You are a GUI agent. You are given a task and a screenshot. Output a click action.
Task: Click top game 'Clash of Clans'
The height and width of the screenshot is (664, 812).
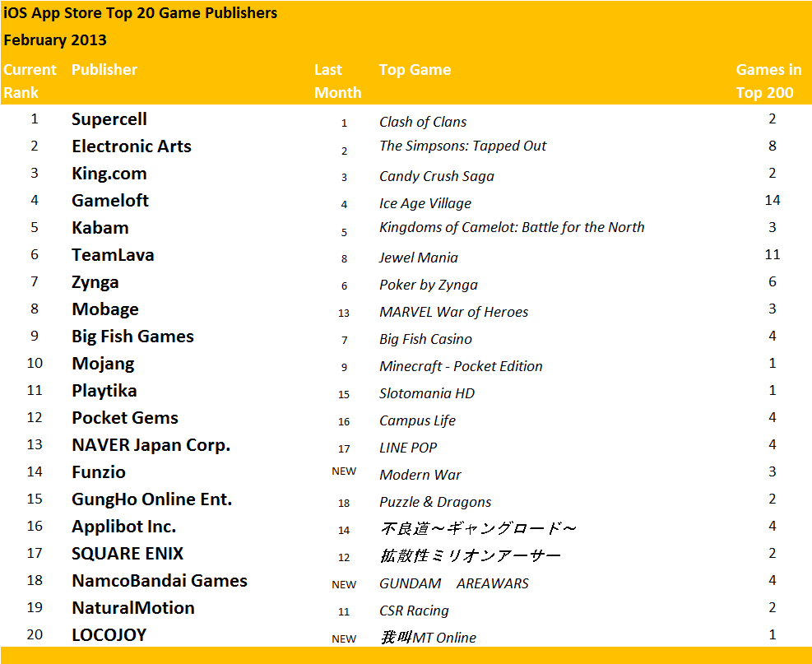point(423,122)
